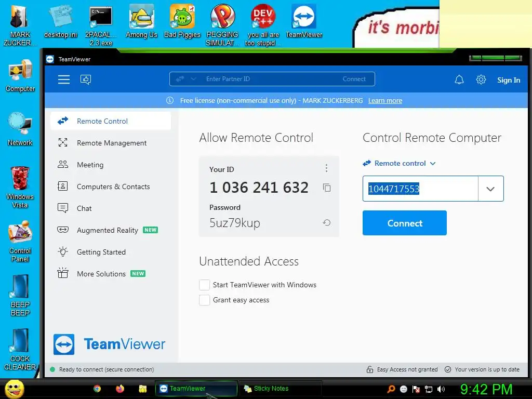Select Remote Control in the sidebar
This screenshot has width=532, height=399.
[111, 121]
